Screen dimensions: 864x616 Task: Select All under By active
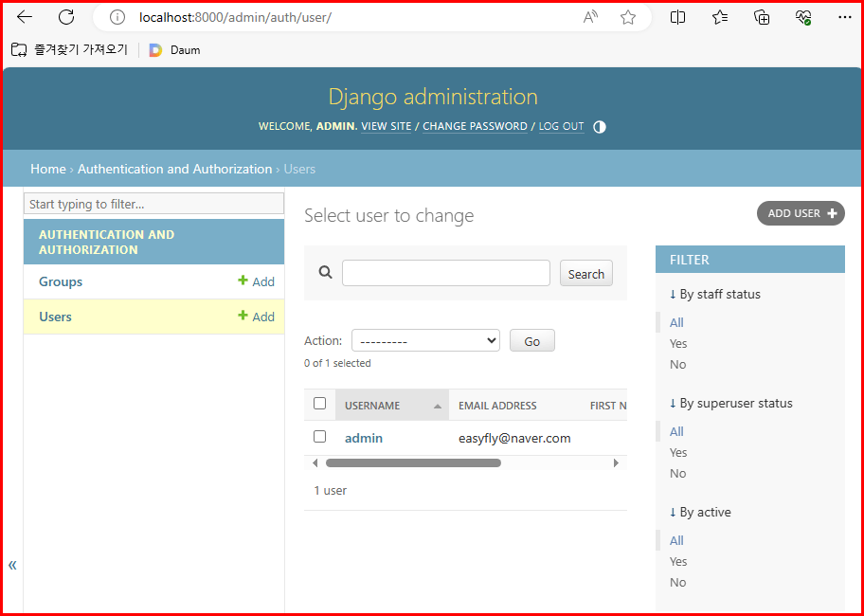click(x=676, y=540)
